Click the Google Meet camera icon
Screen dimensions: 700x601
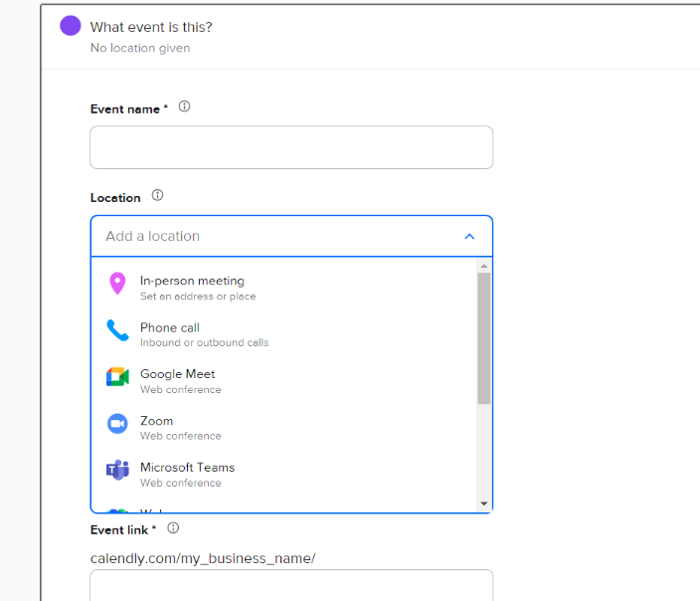pyautogui.click(x=117, y=377)
